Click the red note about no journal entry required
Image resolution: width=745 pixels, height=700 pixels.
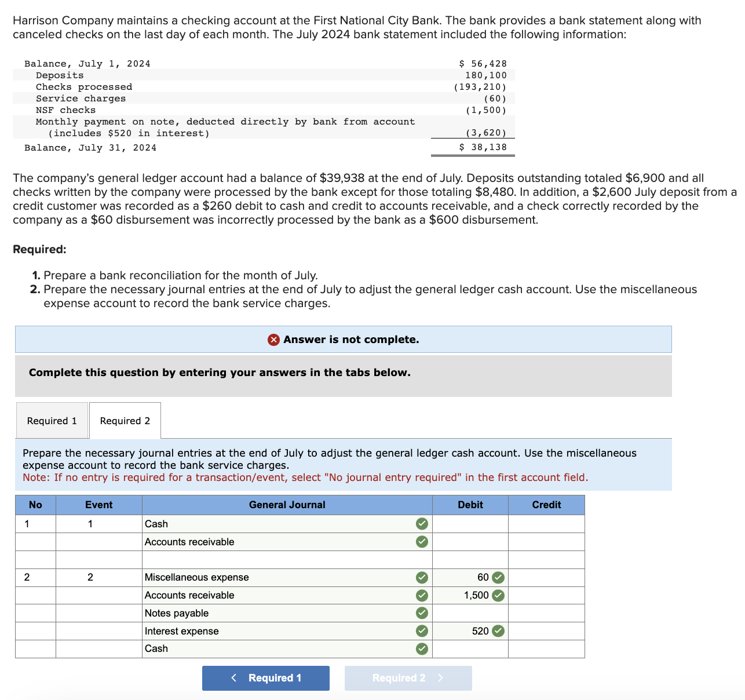(305, 477)
